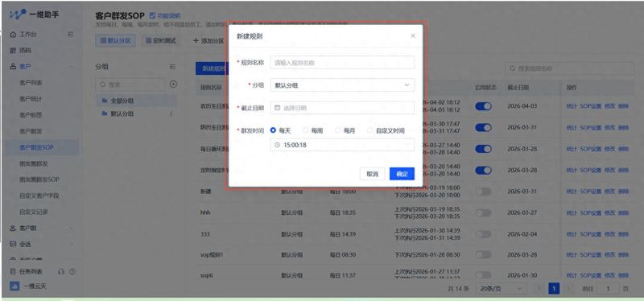Click the 活码 QR icon in the sidebar
Viewport: 644px width, 301px height.
13,51
